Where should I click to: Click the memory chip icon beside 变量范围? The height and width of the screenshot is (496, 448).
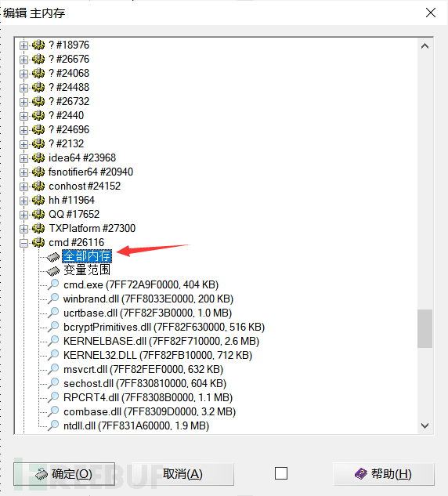53,271
